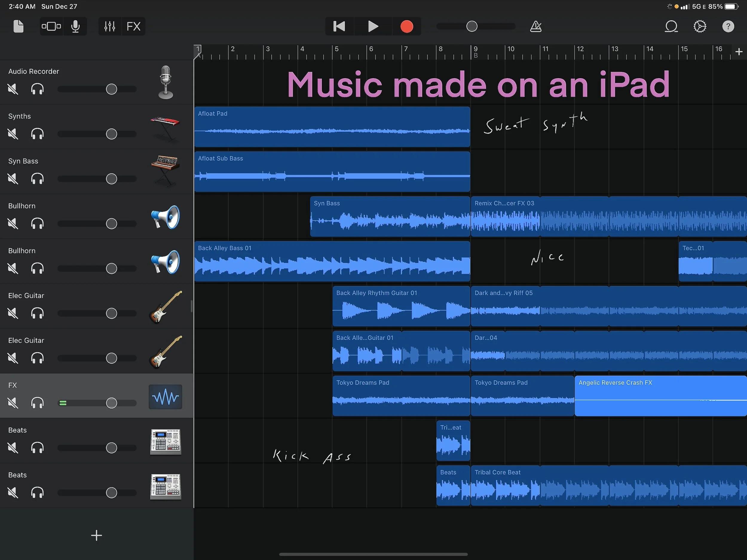747x560 pixels.
Task: Mute the FX track
Action: (x=13, y=403)
